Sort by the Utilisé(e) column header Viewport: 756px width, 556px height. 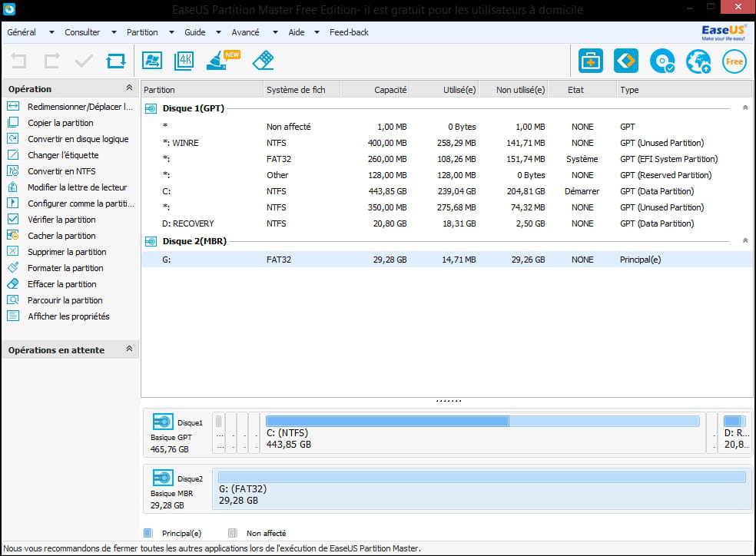[x=445, y=90]
